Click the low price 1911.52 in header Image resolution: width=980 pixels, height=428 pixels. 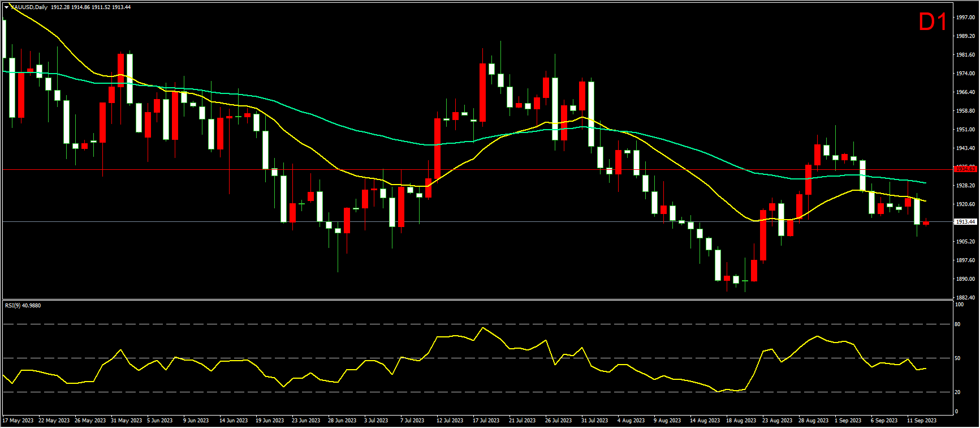coord(101,7)
